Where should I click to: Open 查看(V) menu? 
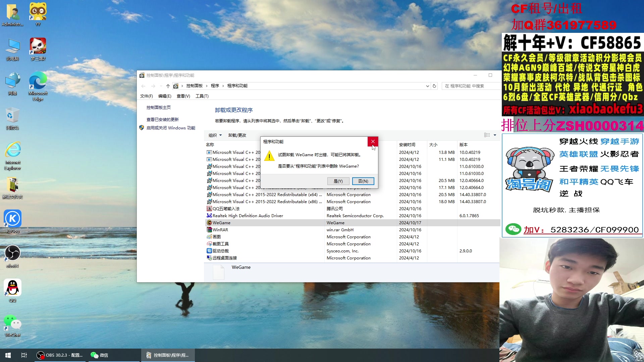point(183,96)
